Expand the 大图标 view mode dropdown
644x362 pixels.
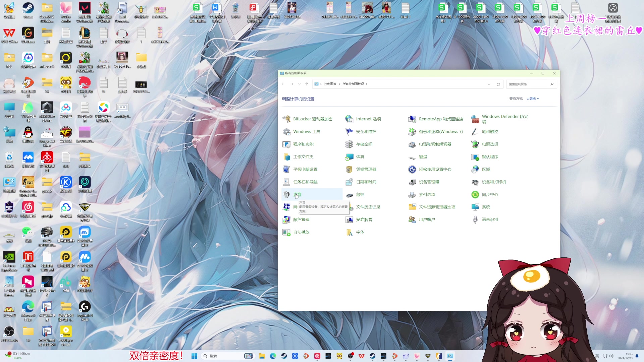pyautogui.click(x=533, y=99)
